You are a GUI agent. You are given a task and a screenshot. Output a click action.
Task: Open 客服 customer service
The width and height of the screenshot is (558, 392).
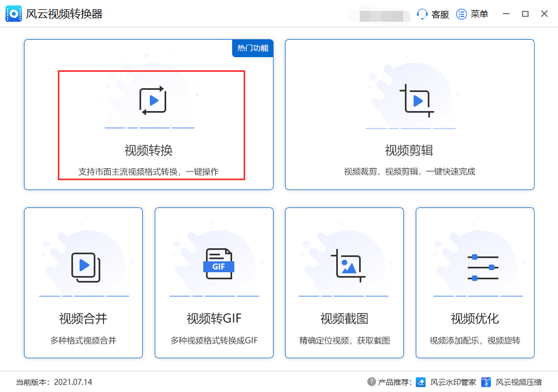pyautogui.click(x=432, y=14)
